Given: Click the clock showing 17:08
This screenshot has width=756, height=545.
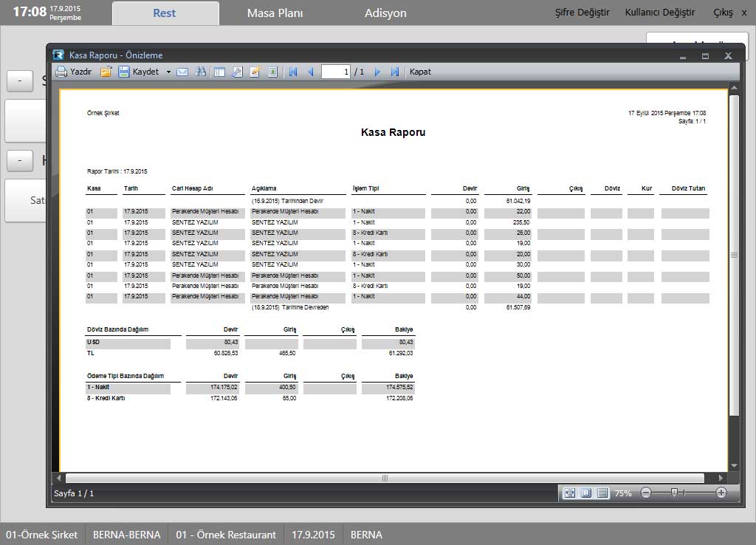Looking at the screenshot, I should 30,12.
